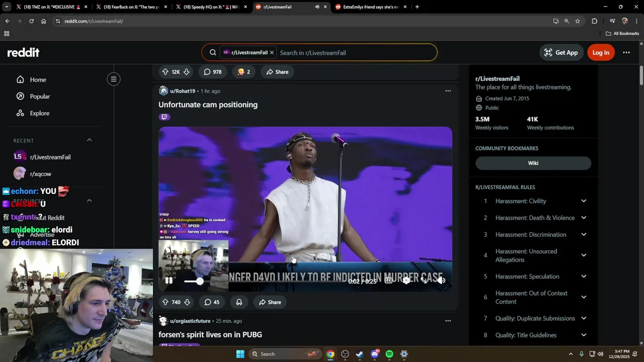
Task: Open Discord from the taskbar
Action: coord(374,354)
